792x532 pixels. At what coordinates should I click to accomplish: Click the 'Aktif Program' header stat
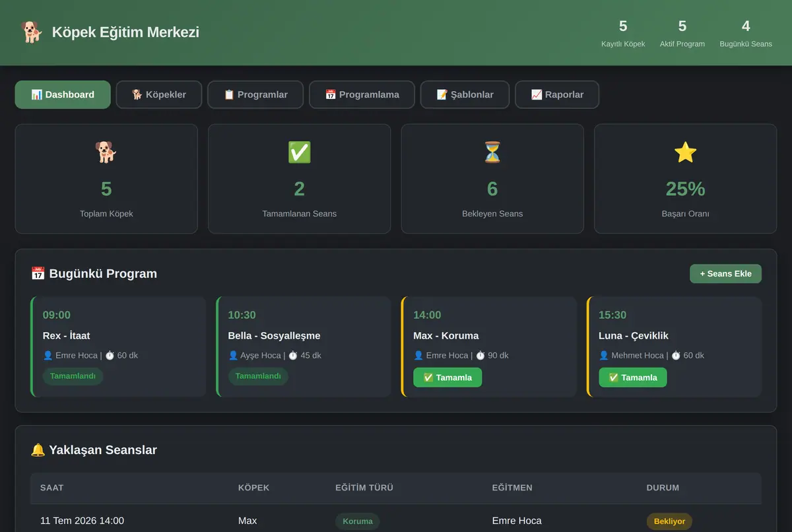pos(682,33)
